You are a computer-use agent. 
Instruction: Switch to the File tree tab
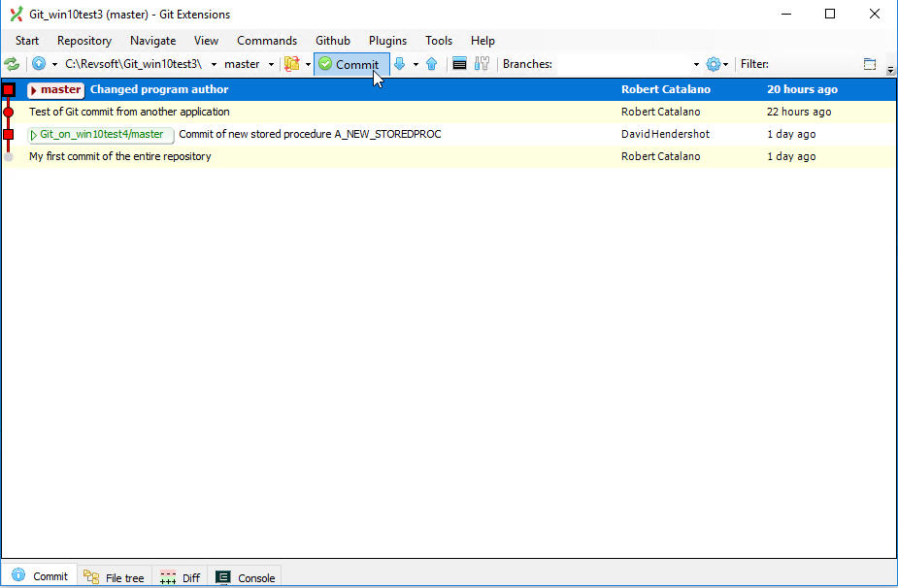click(x=114, y=577)
